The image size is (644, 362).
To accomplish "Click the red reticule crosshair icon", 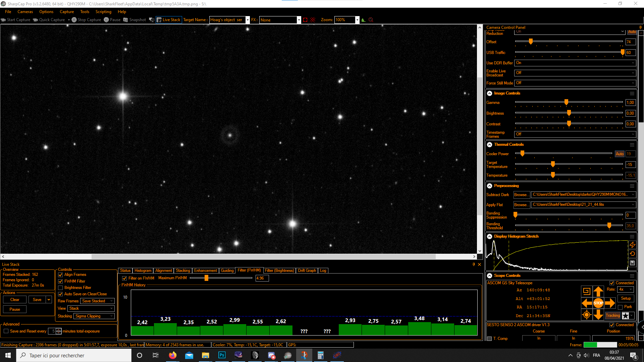I will [x=313, y=20].
